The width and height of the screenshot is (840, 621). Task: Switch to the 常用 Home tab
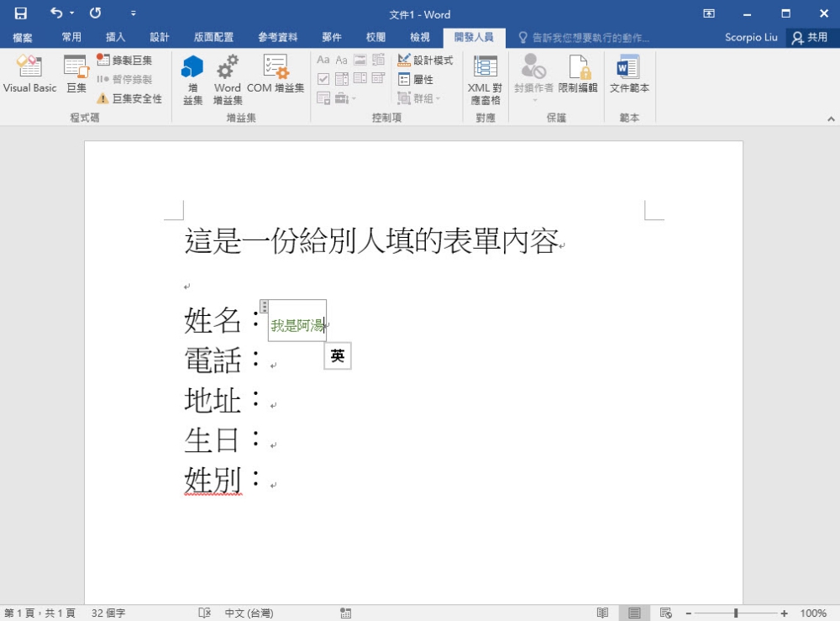pos(71,37)
